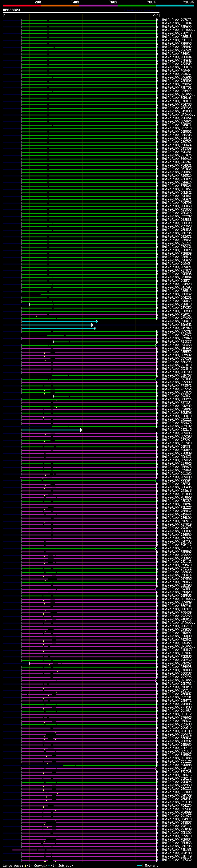Select the UniRef100_B9RAL3 entry
This screenshot has height=868, width=197.
coord(177,321)
